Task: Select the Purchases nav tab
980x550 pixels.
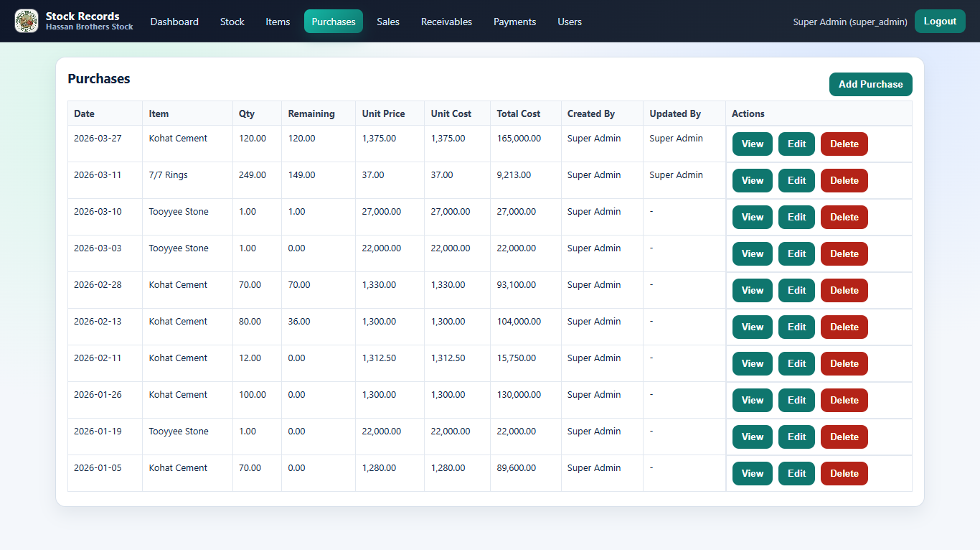Action: [334, 22]
